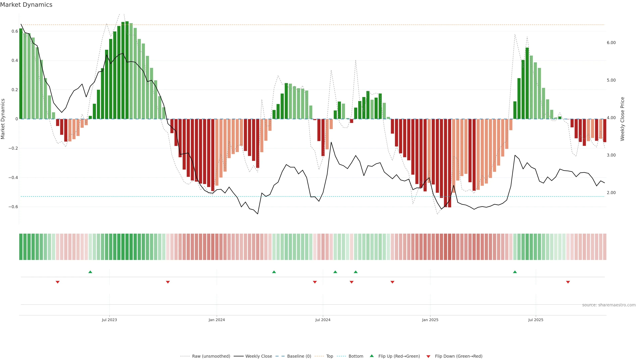Click the 6.00 tick on the right price axis
This screenshot has width=644, height=362.
point(611,43)
